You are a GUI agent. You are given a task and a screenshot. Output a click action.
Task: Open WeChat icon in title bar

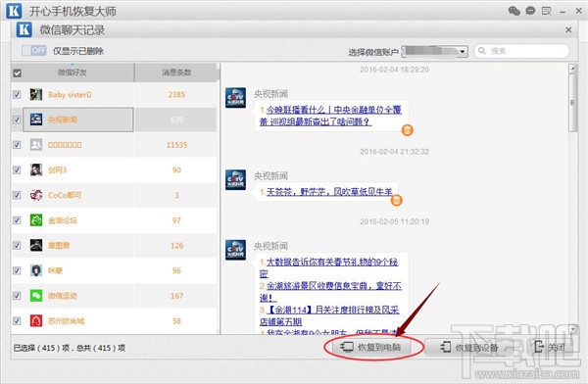pos(514,11)
